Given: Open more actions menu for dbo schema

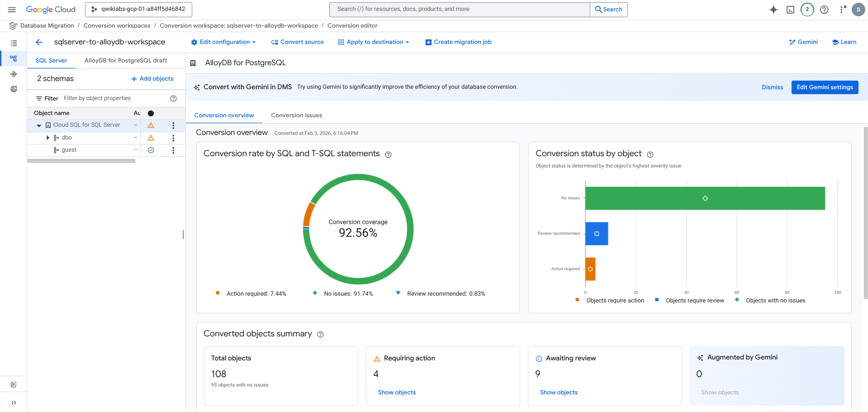Looking at the screenshot, I should tap(173, 138).
